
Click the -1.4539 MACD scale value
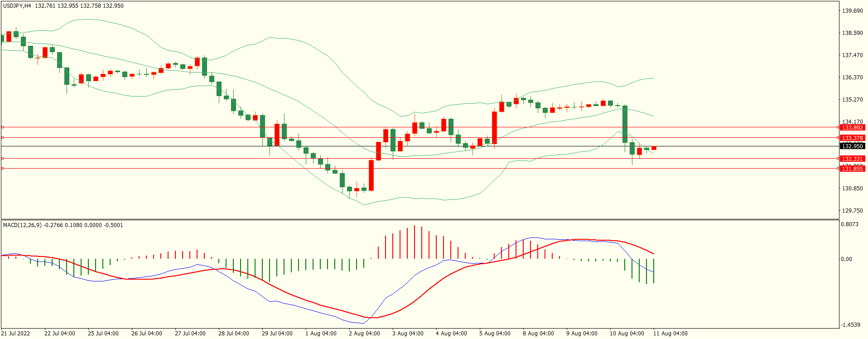coord(850,325)
